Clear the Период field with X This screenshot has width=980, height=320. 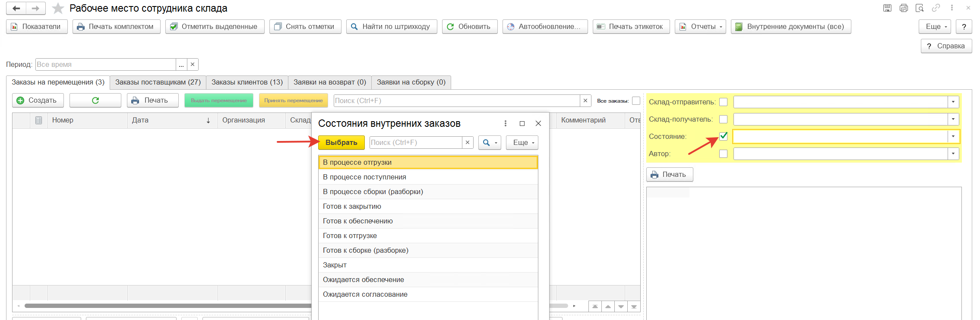pos(193,64)
